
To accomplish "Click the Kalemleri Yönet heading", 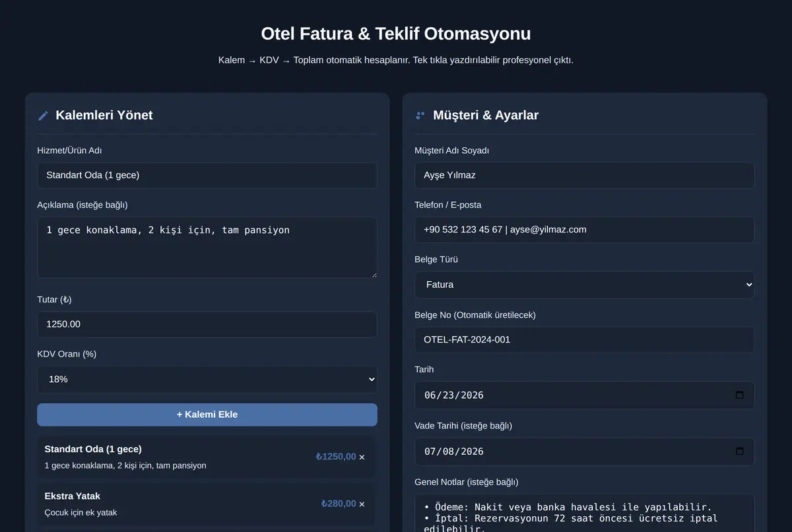I will [x=104, y=116].
